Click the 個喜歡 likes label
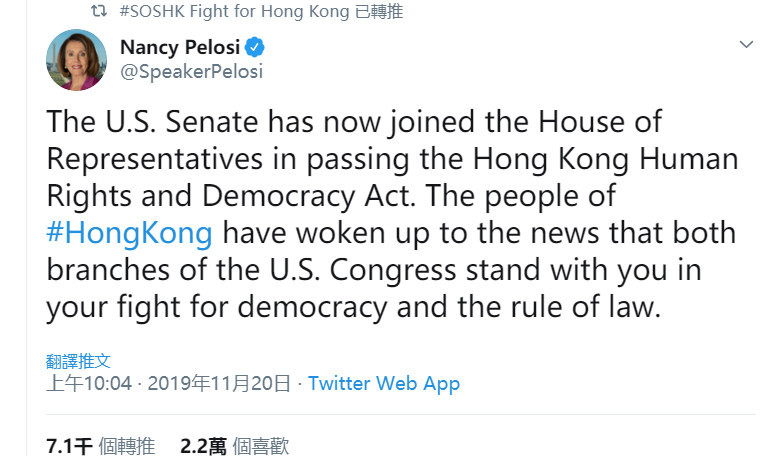This screenshot has height=456, width=771. coord(260,446)
